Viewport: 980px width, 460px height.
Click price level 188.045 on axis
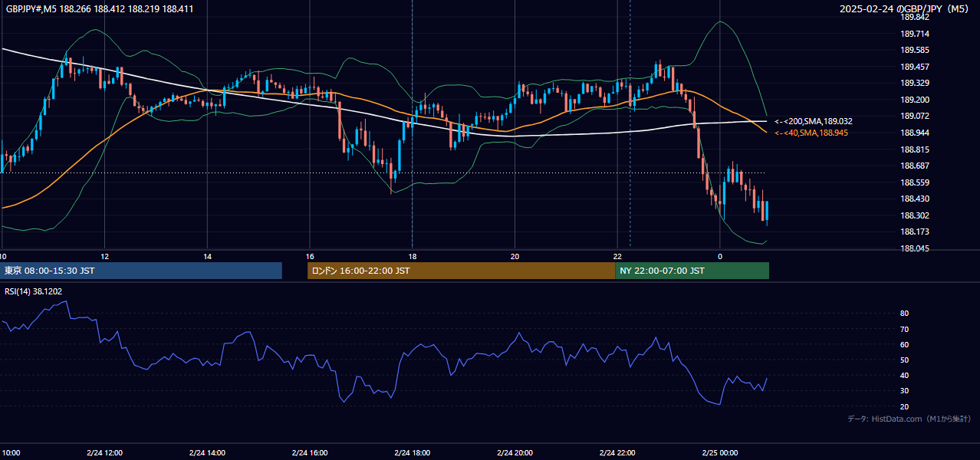click(x=915, y=248)
